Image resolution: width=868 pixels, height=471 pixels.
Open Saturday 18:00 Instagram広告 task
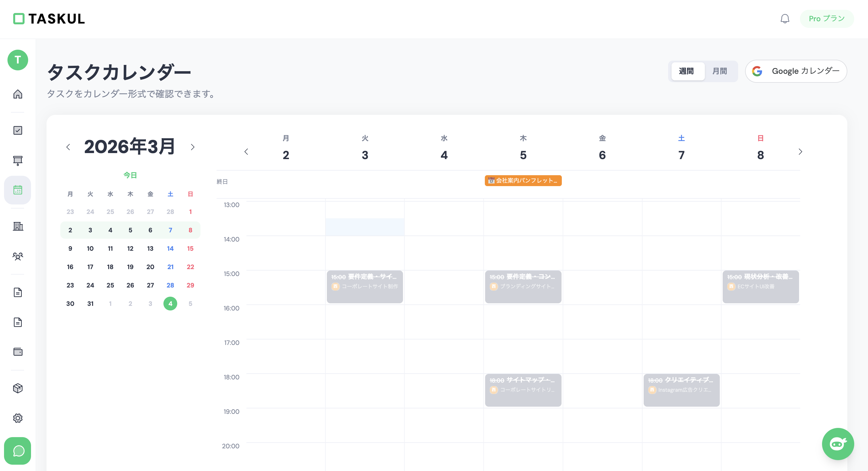coord(681,390)
